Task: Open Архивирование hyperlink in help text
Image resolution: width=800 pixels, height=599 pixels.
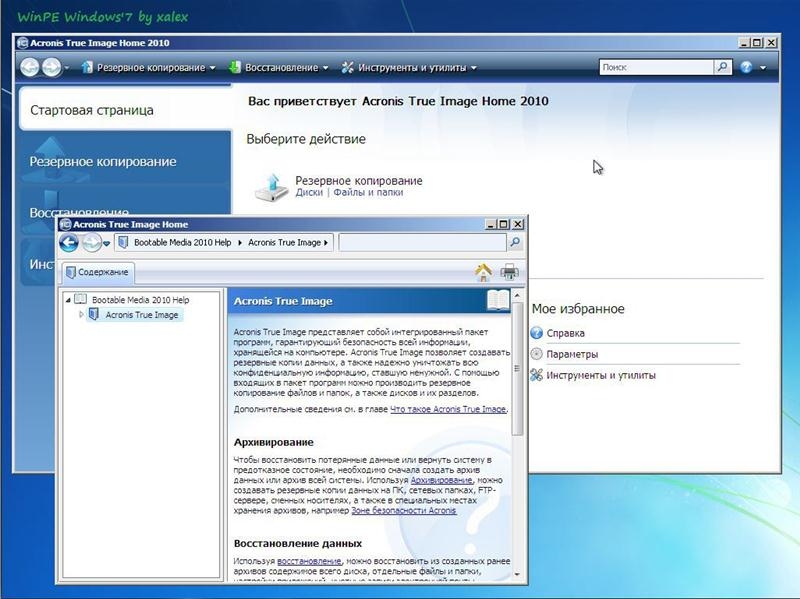Action: pos(441,480)
